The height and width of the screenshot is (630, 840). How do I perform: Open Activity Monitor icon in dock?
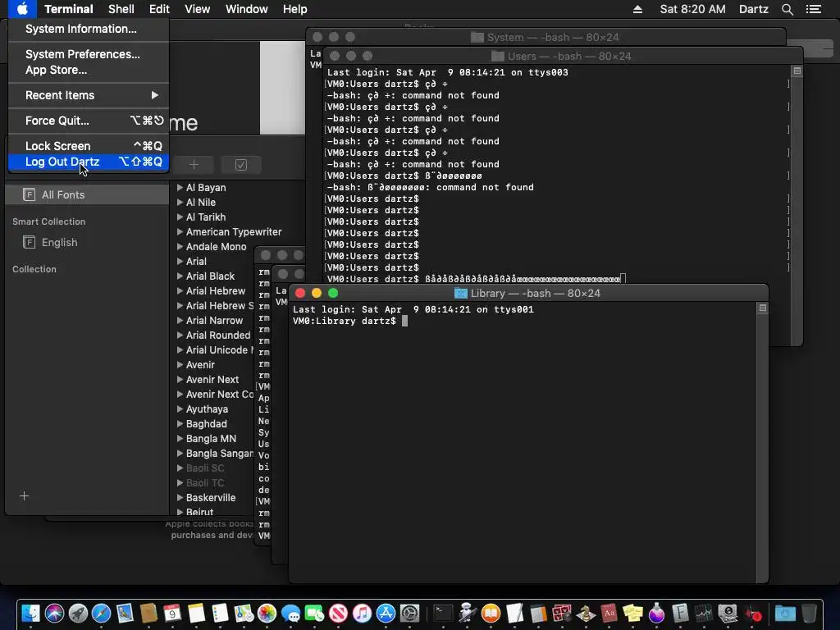tap(703, 614)
